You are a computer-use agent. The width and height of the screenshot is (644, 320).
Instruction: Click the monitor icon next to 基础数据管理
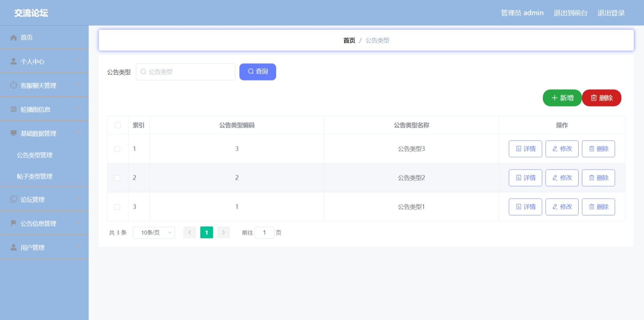14,133
